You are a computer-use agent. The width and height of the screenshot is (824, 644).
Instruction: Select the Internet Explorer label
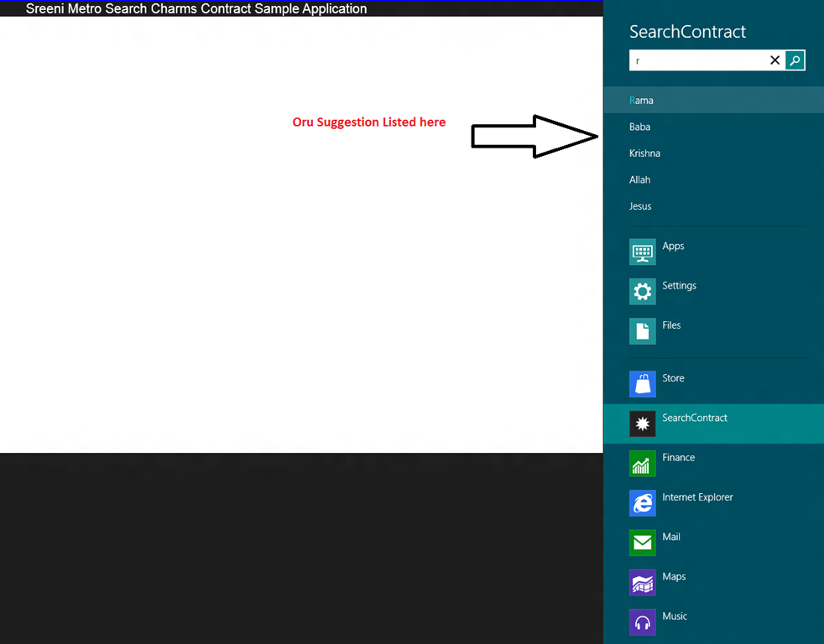[697, 497]
